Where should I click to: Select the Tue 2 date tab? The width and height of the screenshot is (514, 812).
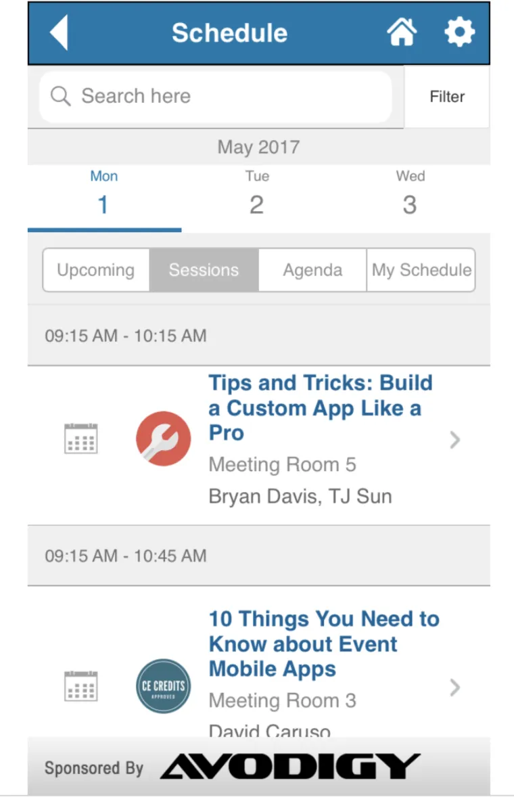tap(257, 195)
